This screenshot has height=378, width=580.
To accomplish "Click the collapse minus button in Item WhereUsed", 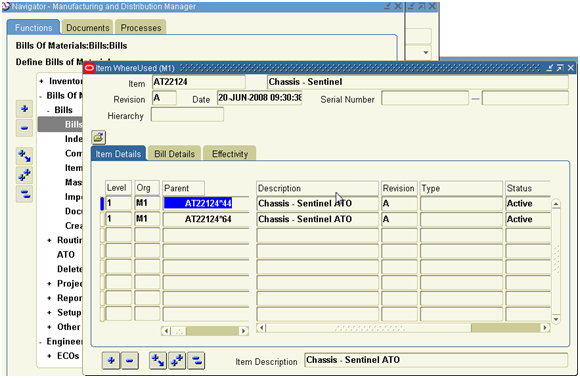I will (x=129, y=360).
